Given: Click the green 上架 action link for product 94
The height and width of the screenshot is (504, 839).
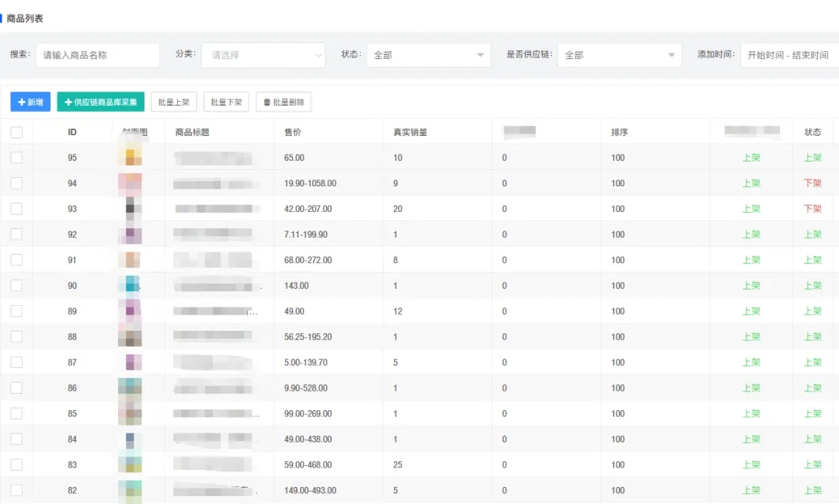Looking at the screenshot, I should click(x=751, y=182).
